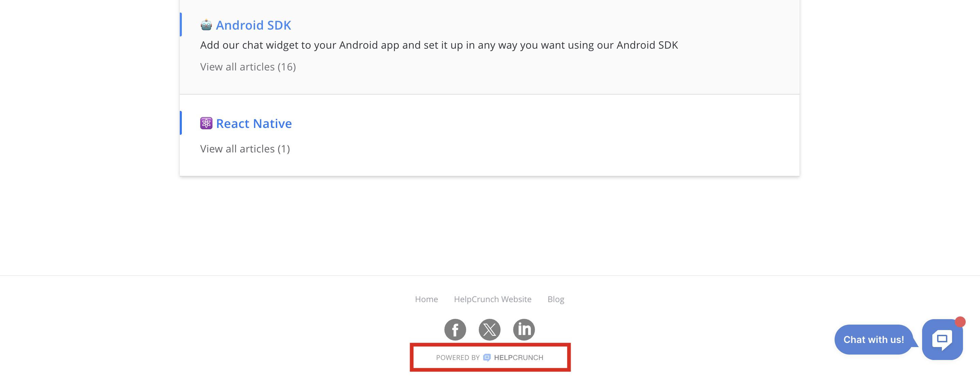980x377 pixels.
Task: Open the X (Twitter) social icon
Action: click(489, 329)
